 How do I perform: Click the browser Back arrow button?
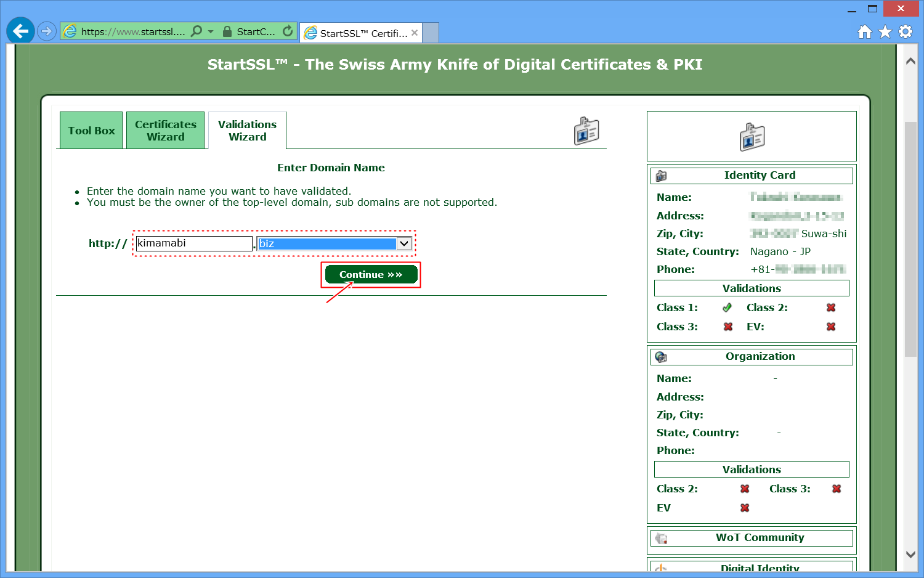(x=20, y=31)
